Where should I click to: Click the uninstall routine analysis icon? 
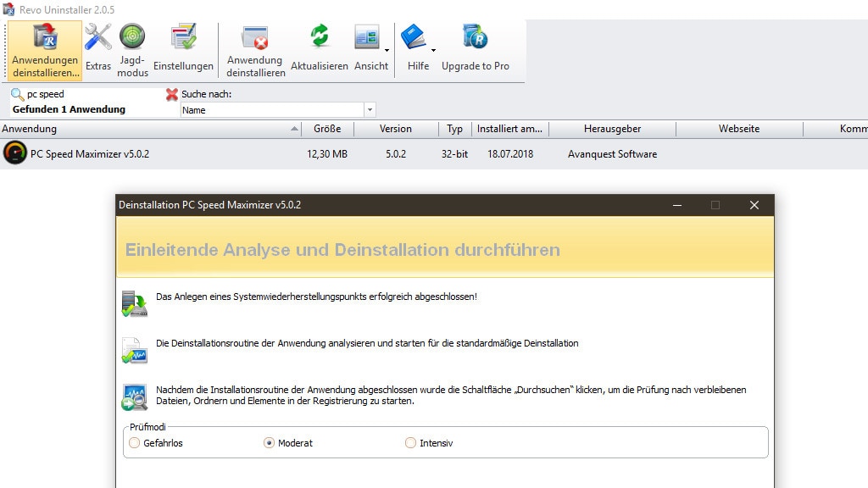[135, 350]
